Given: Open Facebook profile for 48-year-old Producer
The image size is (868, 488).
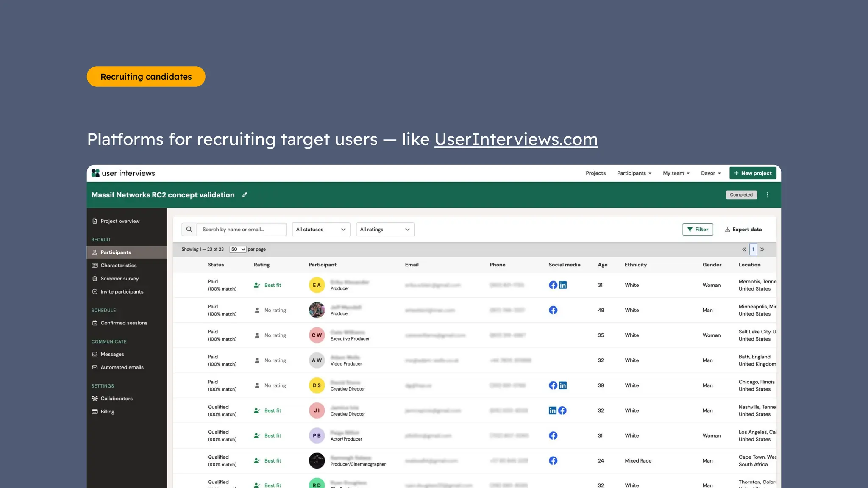Looking at the screenshot, I should coord(553,310).
